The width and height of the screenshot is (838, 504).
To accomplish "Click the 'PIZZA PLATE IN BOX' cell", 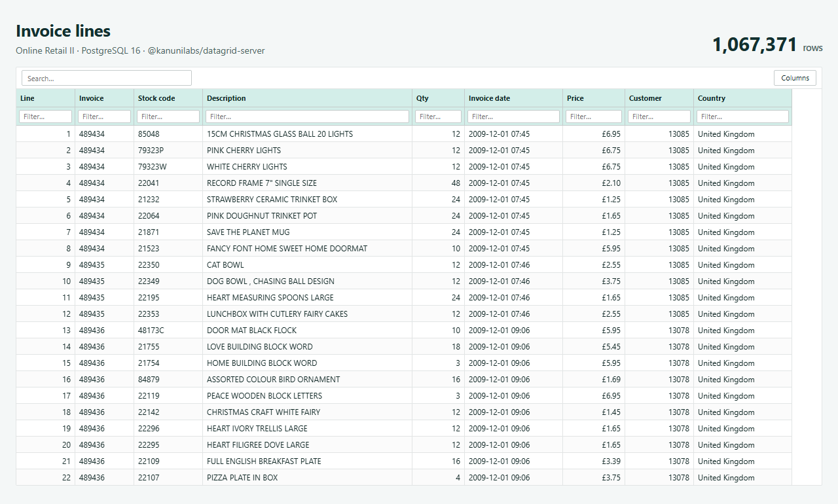I will (x=308, y=478).
